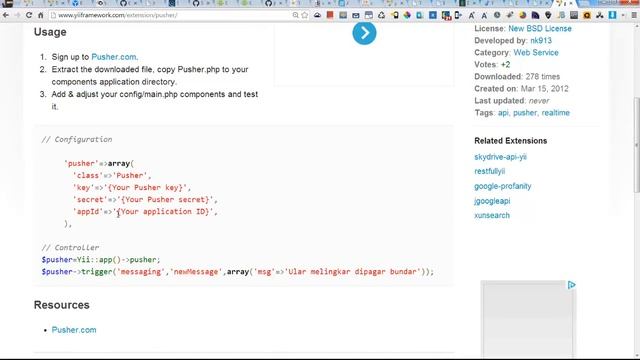This screenshot has height=360, width=640.
Task: Open developer nk913 profile link
Action: coord(541,40)
